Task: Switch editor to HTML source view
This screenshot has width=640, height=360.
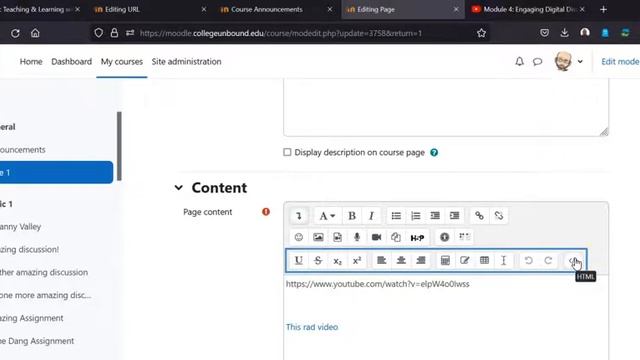Action: tap(573, 260)
